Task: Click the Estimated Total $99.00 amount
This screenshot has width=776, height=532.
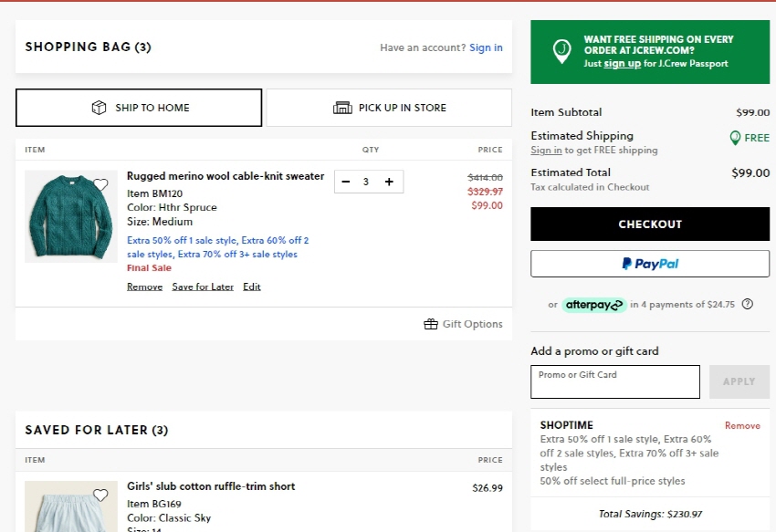Action: pyautogui.click(x=750, y=172)
